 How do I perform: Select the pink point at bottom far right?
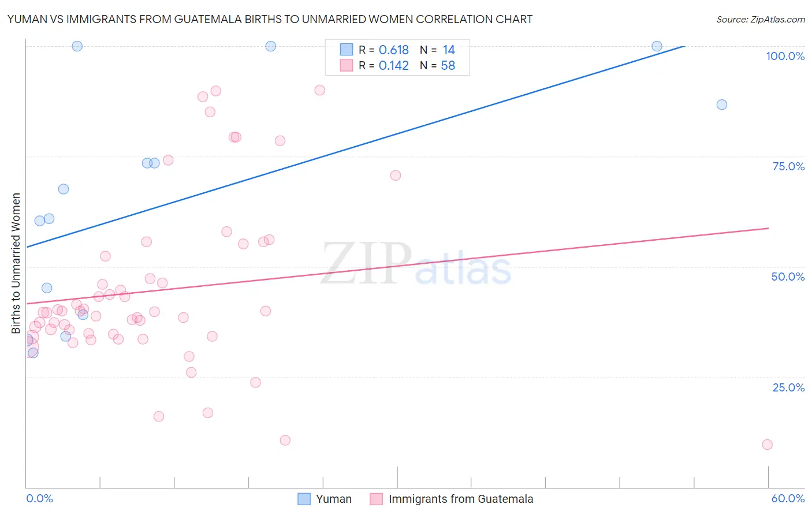tap(768, 445)
